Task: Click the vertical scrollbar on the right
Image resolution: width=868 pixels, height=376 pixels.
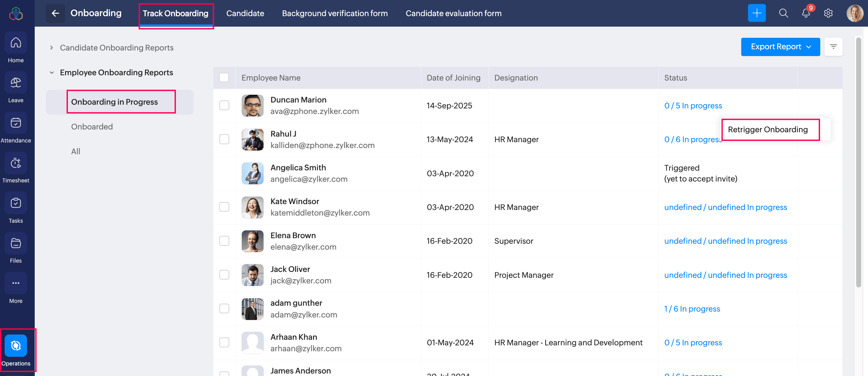Action: click(x=858, y=162)
